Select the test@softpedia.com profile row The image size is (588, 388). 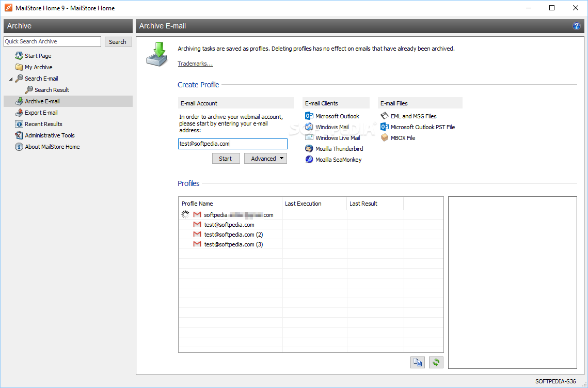click(x=311, y=224)
